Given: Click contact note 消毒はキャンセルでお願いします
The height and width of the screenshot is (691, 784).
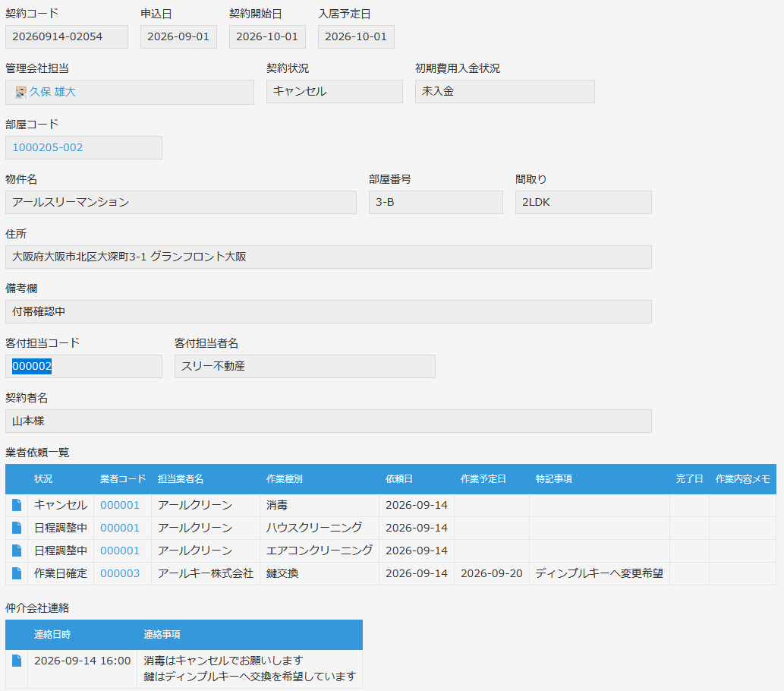Looking at the screenshot, I should (223, 661).
